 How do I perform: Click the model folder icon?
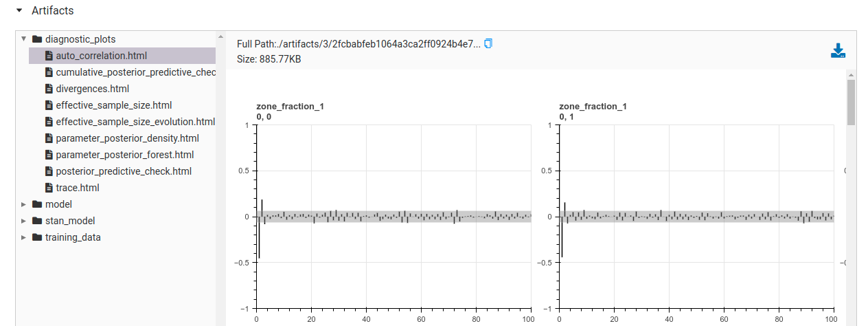[37, 204]
